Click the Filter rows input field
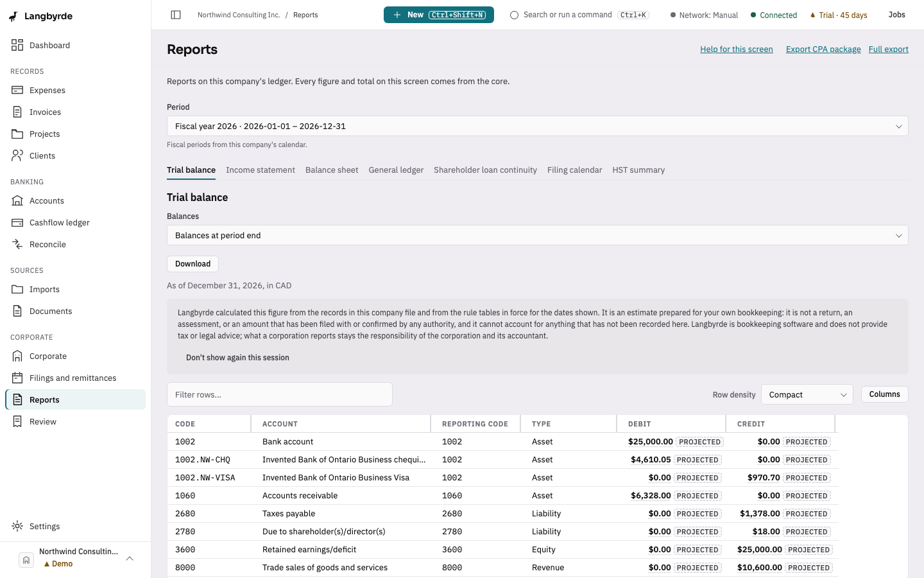The image size is (924, 578). (280, 394)
